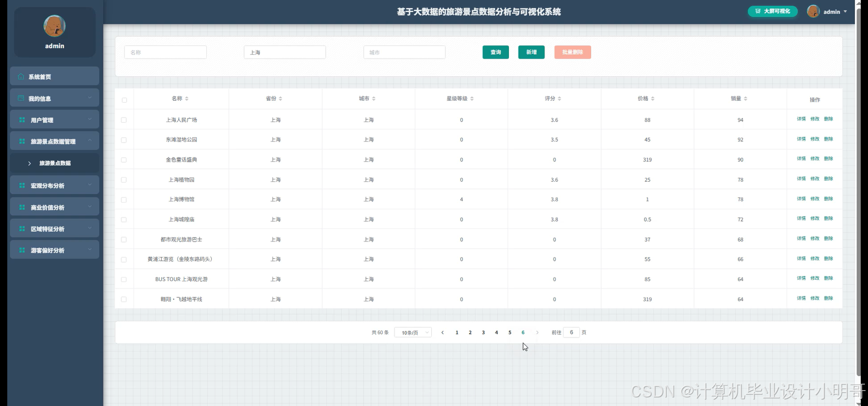This screenshot has height=406, width=868.
Task: Click the admin avatar in sidebar
Action: [55, 26]
